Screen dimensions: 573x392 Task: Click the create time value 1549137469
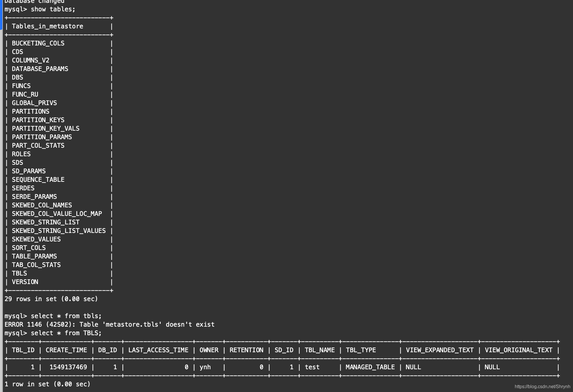68,367
